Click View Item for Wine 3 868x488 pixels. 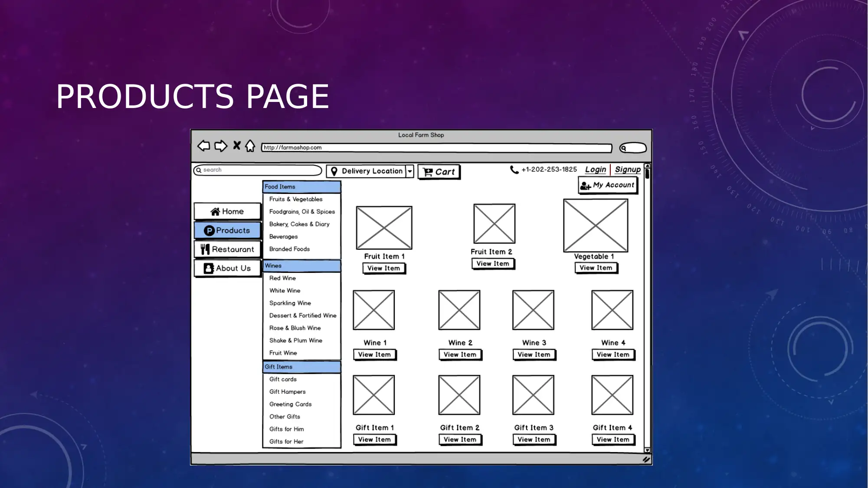[534, 354]
